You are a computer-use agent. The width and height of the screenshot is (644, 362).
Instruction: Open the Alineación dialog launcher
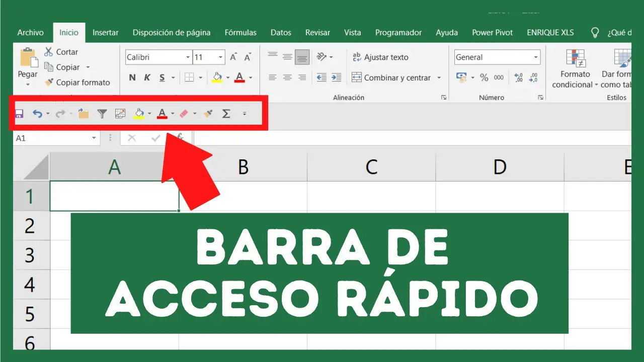444,98
